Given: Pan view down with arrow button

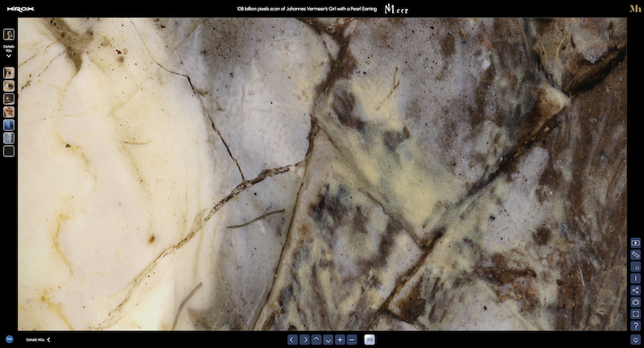Looking at the screenshot, I should [328, 340].
